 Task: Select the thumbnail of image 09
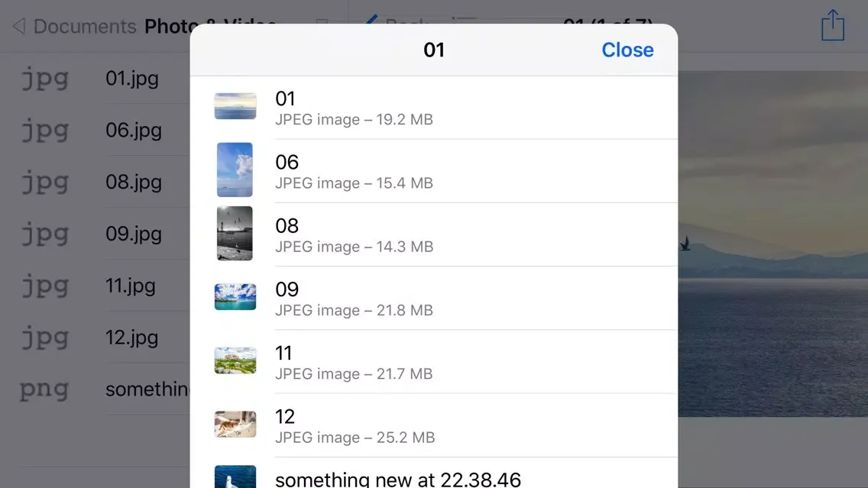tap(235, 297)
